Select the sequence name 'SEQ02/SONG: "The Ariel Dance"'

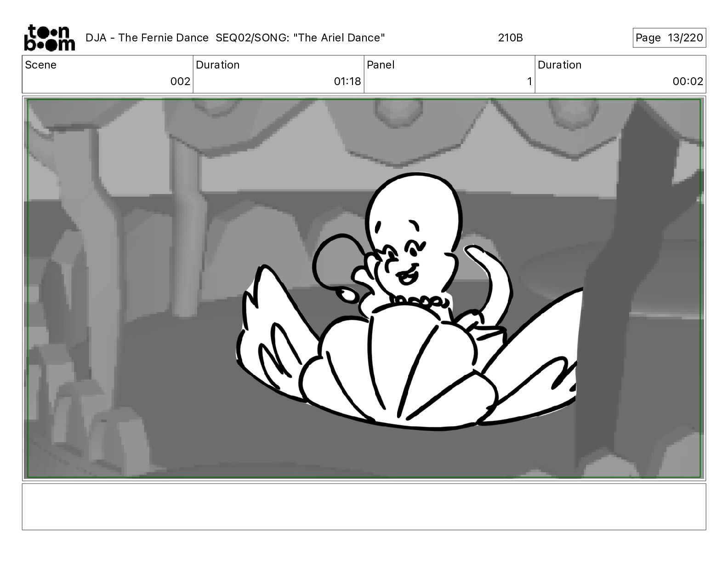pyautogui.click(x=300, y=38)
